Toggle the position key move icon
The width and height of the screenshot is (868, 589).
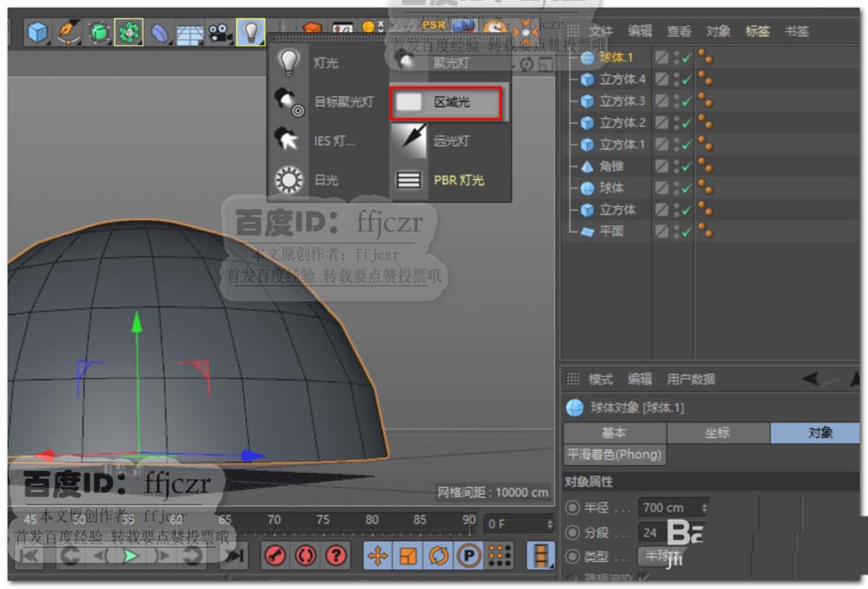(378, 555)
